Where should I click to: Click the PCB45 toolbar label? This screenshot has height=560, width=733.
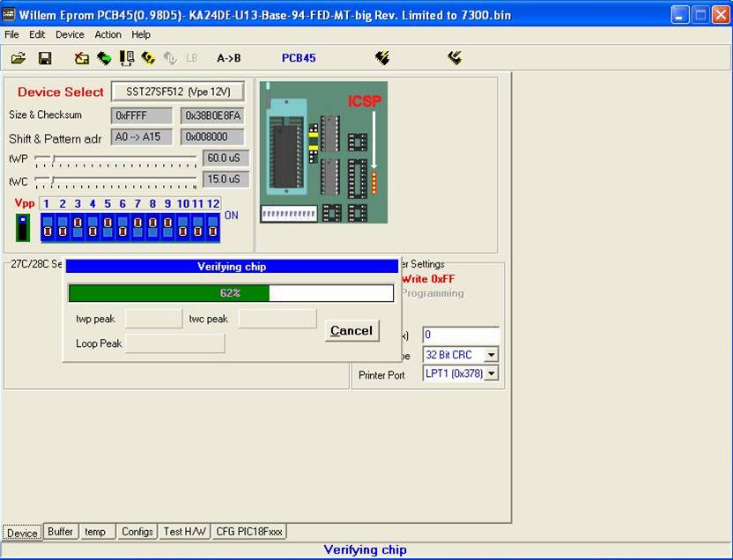click(299, 58)
